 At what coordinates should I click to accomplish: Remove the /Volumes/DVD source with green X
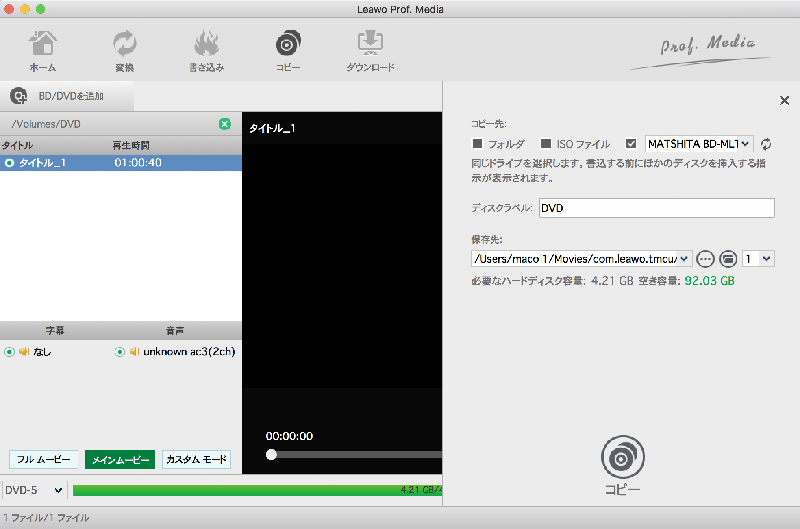(224, 124)
